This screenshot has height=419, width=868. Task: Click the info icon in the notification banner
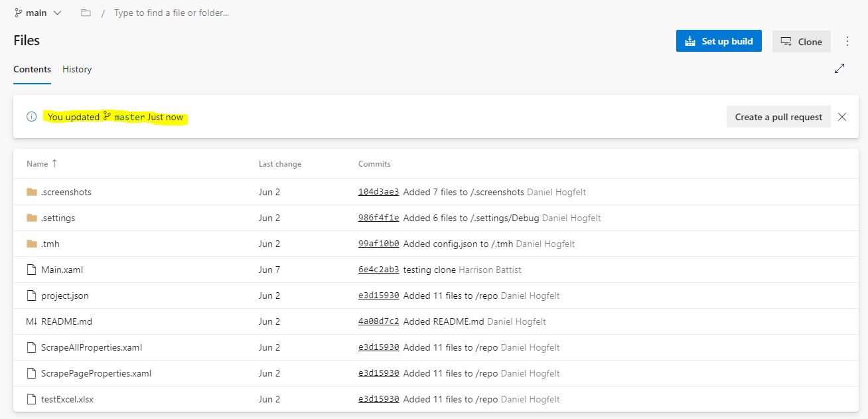[x=31, y=116]
